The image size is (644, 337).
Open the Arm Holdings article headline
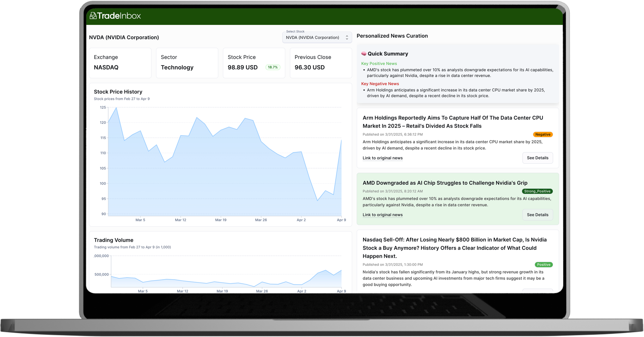(453, 122)
